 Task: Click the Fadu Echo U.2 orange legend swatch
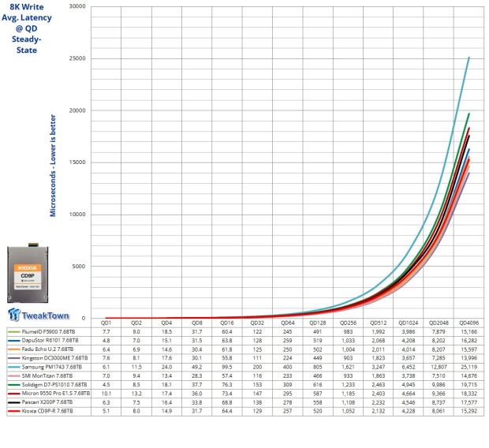[x=14, y=349]
